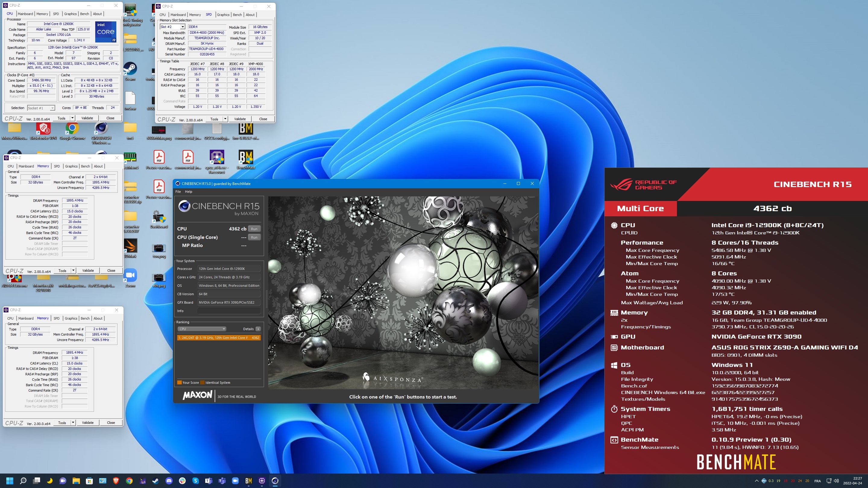Open Windows Start menu
This screenshot has height=488, width=868.
(10, 480)
